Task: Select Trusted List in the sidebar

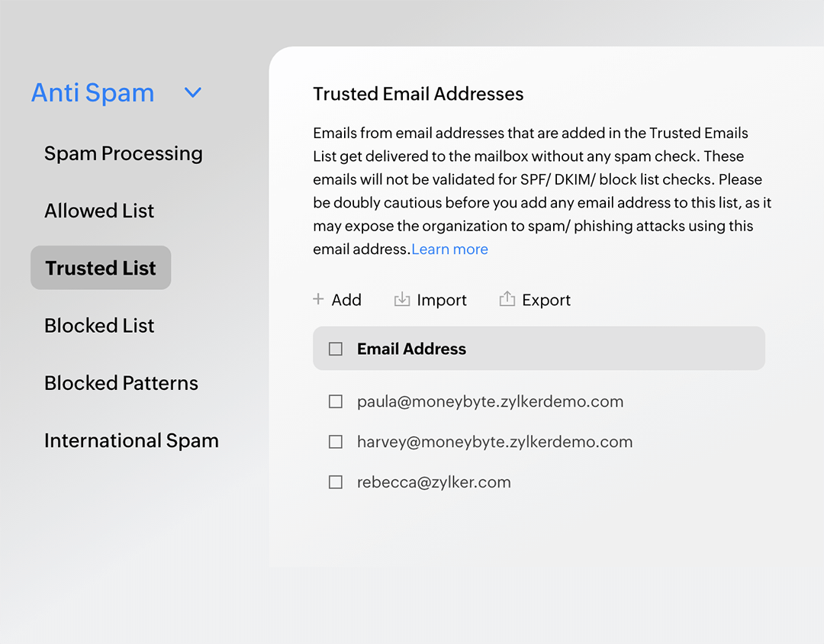Action: (101, 268)
